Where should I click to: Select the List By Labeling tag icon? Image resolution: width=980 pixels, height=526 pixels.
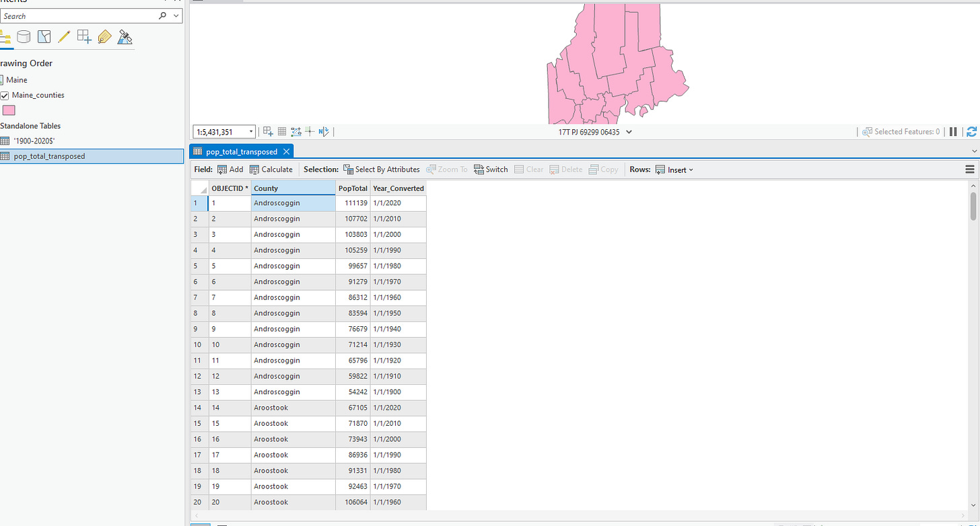pos(104,37)
